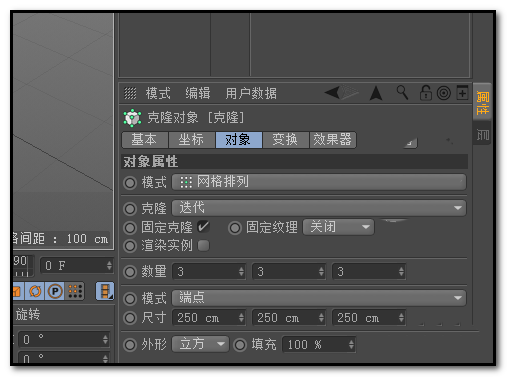The height and width of the screenshot is (377, 507).
Task: Click the third 数量 count field
Action: click(x=369, y=271)
